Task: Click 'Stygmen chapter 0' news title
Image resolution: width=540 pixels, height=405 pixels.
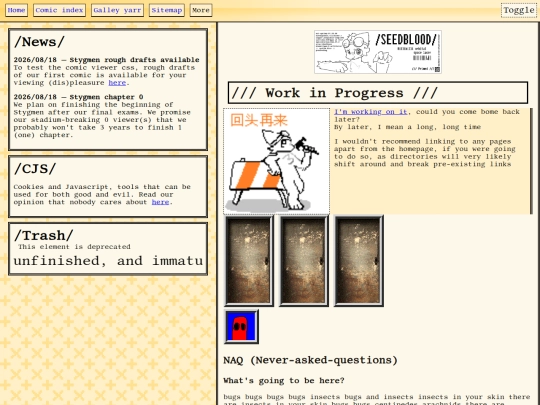Action: [x=106, y=97]
